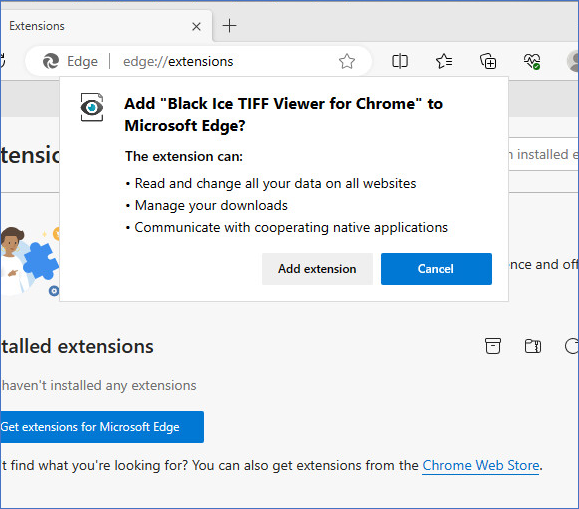Image resolution: width=579 pixels, height=509 pixels.
Task: Click "Manage your downloads" permission text
Action: click(x=211, y=205)
